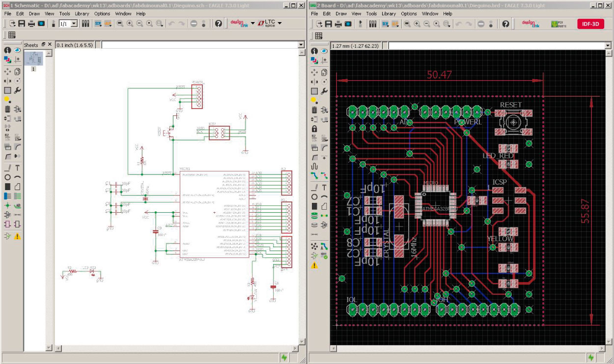This screenshot has height=364, width=614.
Task: Select the Change wrench tool in Schematic
Action: point(17,90)
